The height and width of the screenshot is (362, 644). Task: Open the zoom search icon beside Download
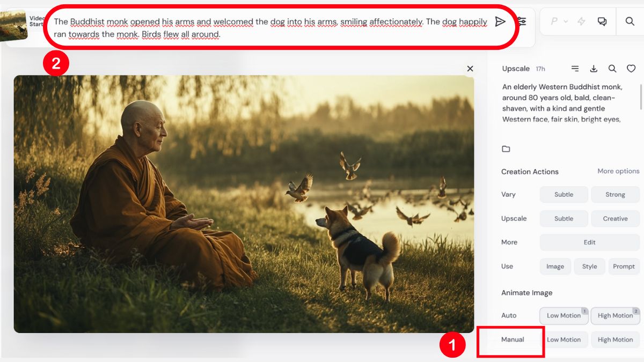tap(612, 69)
